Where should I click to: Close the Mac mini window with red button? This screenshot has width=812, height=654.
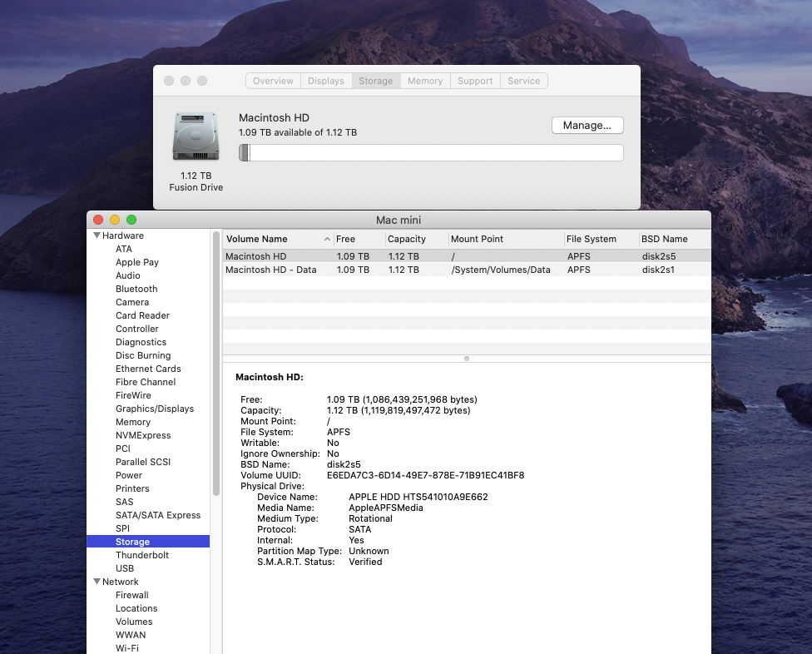pyautogui.click(x=98, y=220)
